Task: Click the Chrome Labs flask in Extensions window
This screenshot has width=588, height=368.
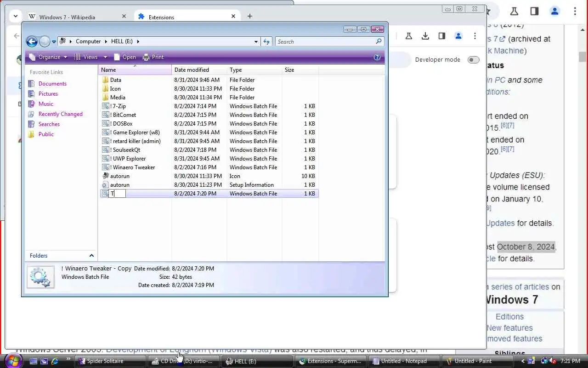Action: coord(409,36)
